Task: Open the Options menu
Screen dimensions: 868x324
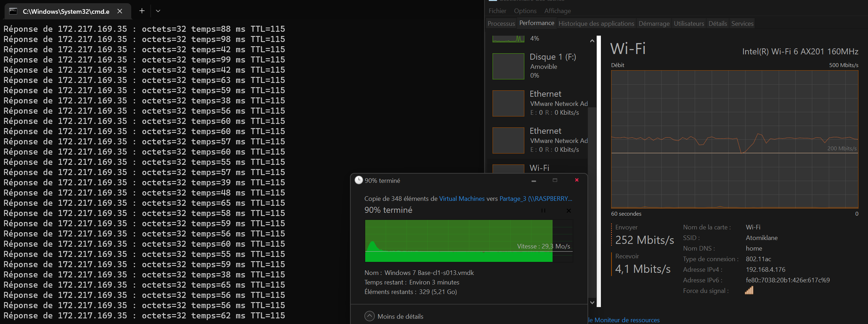Action: point(525,11)
